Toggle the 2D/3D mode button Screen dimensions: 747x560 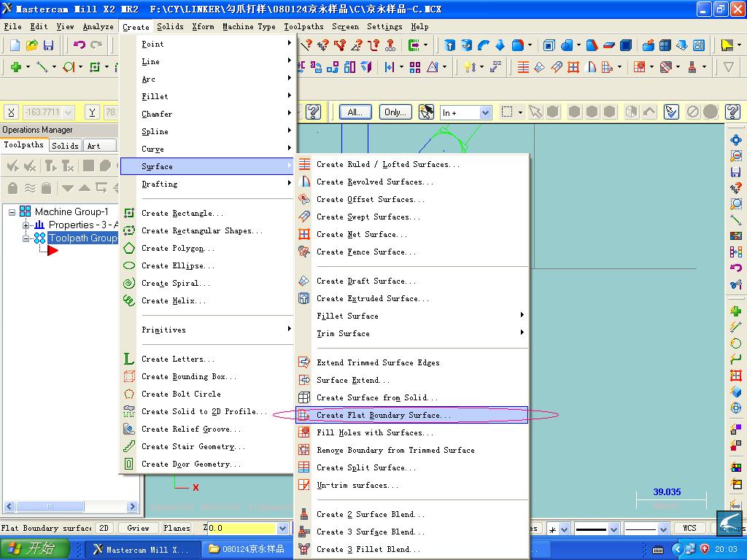tap(104, 528)
